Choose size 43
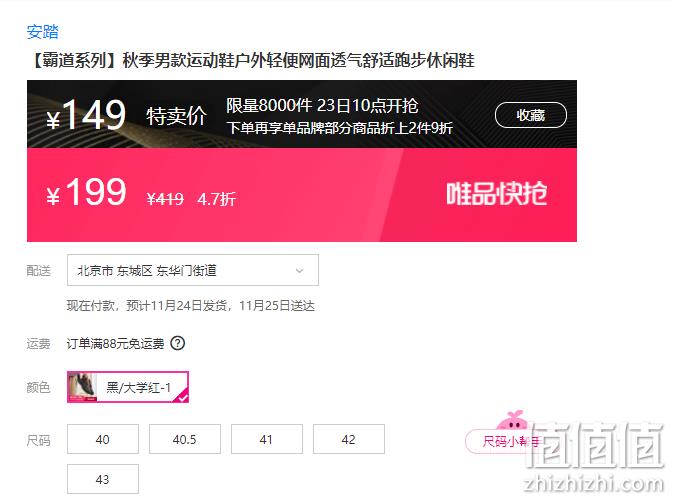Image resolution: width=673 pixels, height=501 pixels. click(103, 479)
